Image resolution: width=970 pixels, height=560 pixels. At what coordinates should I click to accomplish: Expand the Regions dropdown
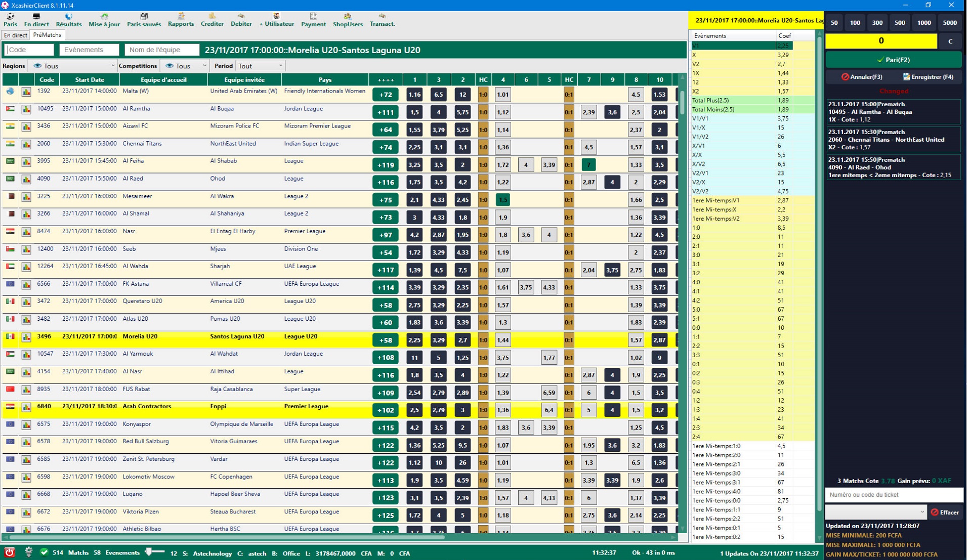point(73,66)
